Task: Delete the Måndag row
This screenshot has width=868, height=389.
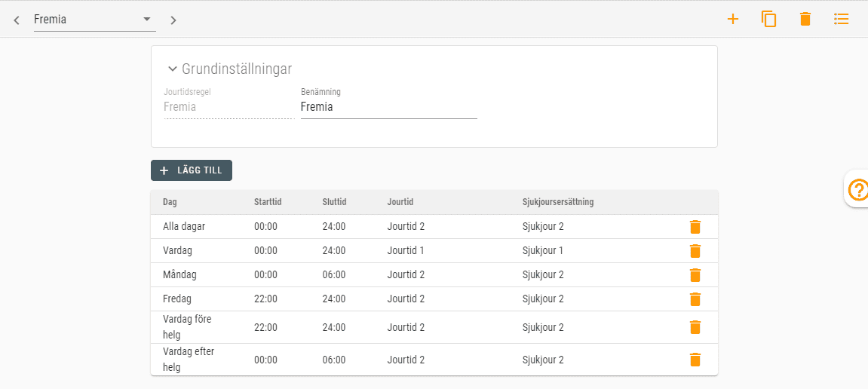Action: tap(695, 275)
